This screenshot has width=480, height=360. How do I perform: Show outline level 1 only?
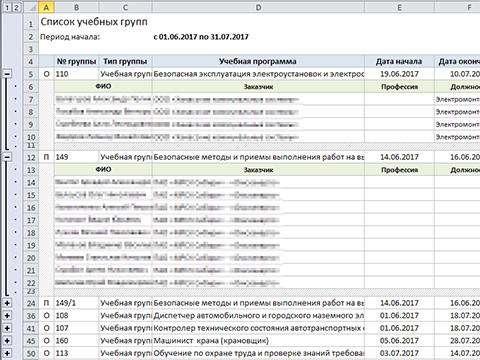click(7, 7)
